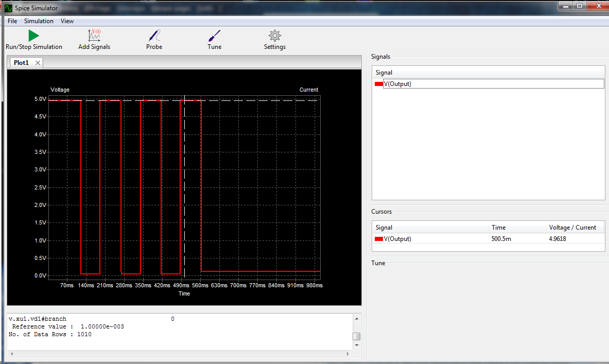The image size is (609, 364).
Task: Open the View menu
Action: 67,21
